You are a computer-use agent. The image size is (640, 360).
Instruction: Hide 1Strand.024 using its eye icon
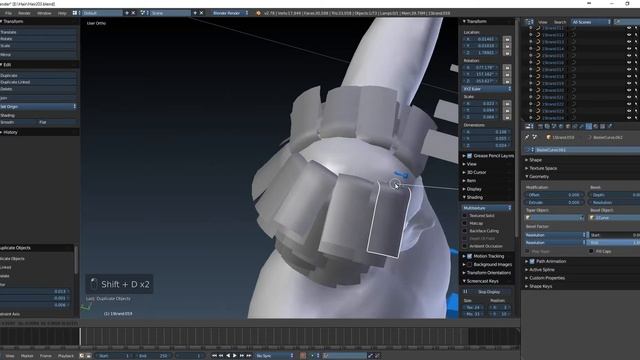[629, 118]
